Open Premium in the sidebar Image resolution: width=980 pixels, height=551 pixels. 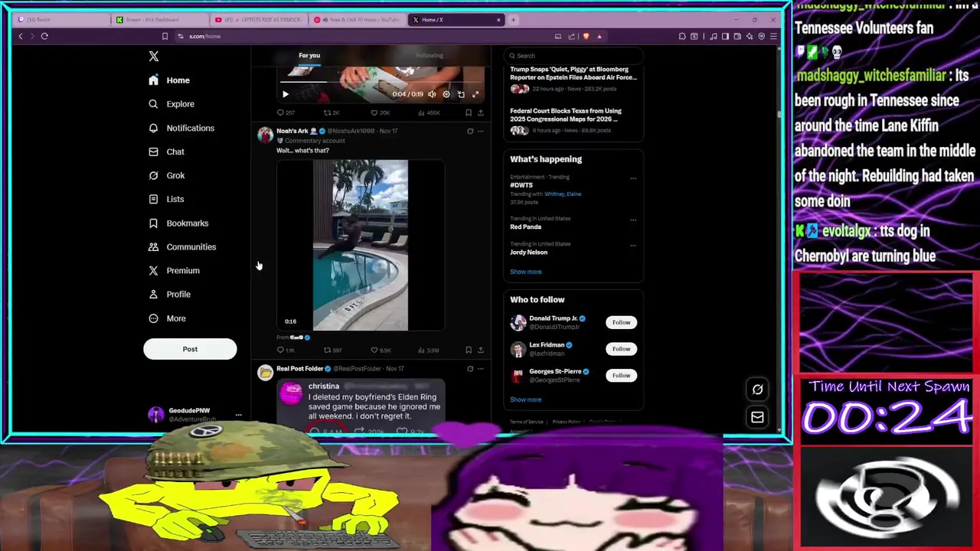click(x=174, y=270)
